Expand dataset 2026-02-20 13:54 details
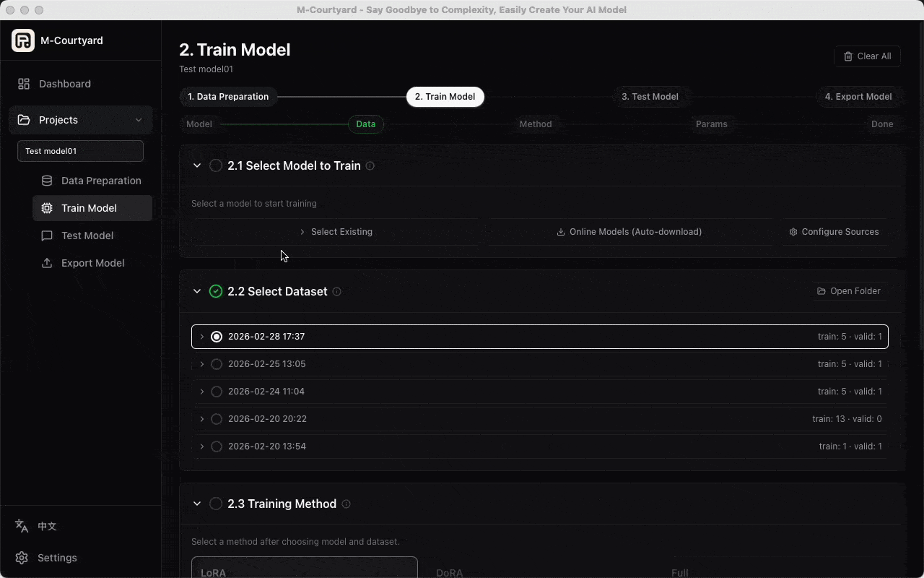This screenshot has height=578, width=924. coord(202,447)
